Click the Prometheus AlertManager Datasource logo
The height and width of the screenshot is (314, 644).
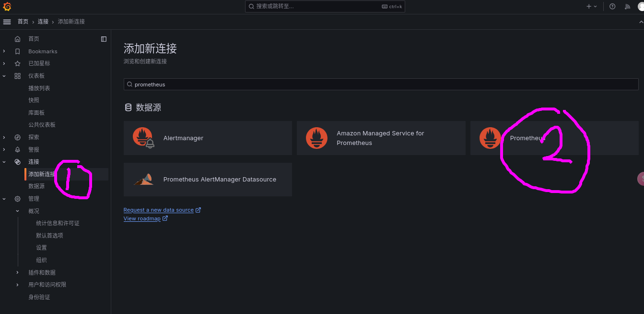pyautogui.click(x=143, y=180)
